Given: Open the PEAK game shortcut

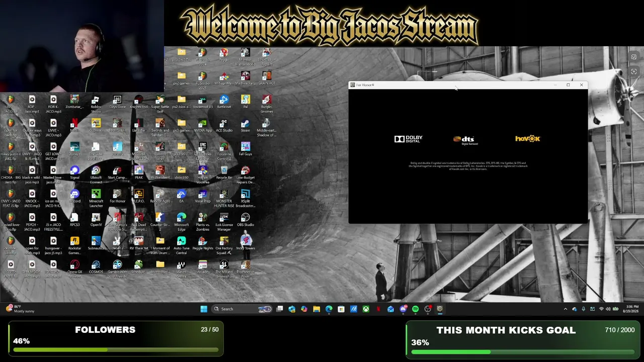Looking at the screenshot, I should pos(138,172).
